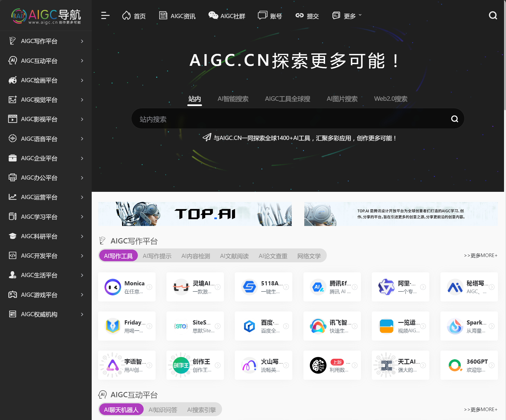Expand the AIGC办公平台 sidebar chevron

(82, 178)
